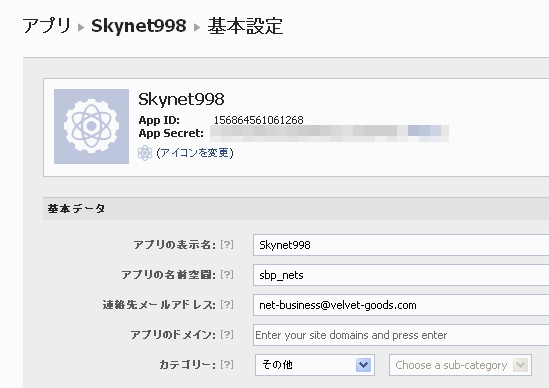Click the App Secret: label
This screenshot has width=549, height=388.
click(x=171, y=133)
